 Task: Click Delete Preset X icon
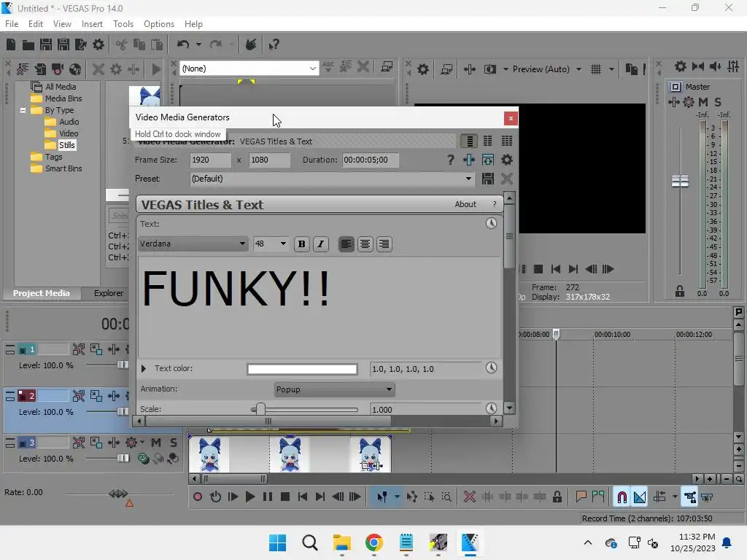click(507, 179)
